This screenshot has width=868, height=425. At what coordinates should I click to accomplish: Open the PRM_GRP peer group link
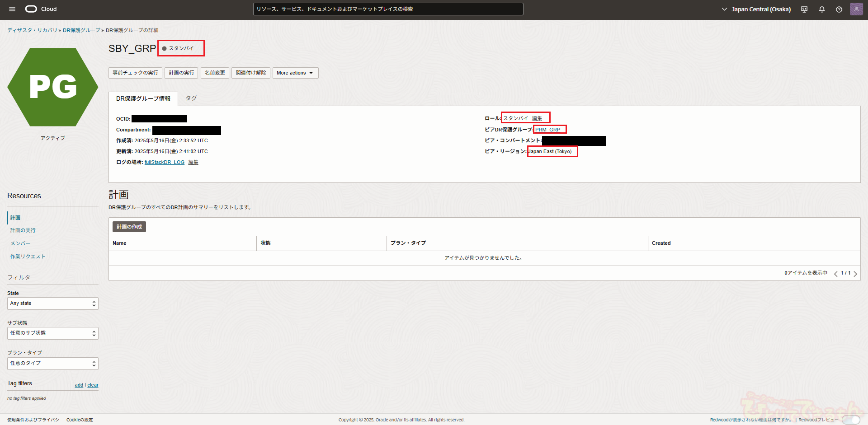[x=547, y=130]
